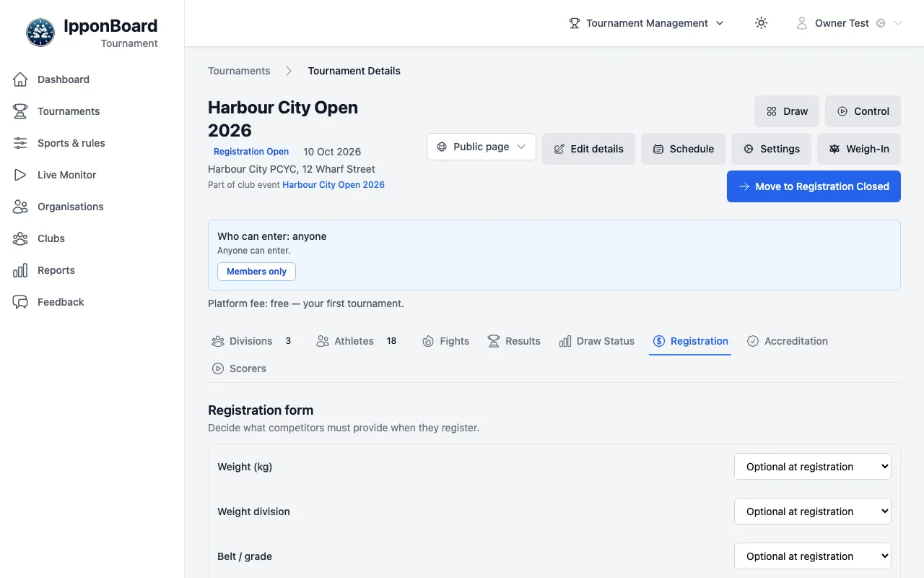The image size is (924, 578).
Task: Click the grid icon on Draw button
Action: [772, 111]
